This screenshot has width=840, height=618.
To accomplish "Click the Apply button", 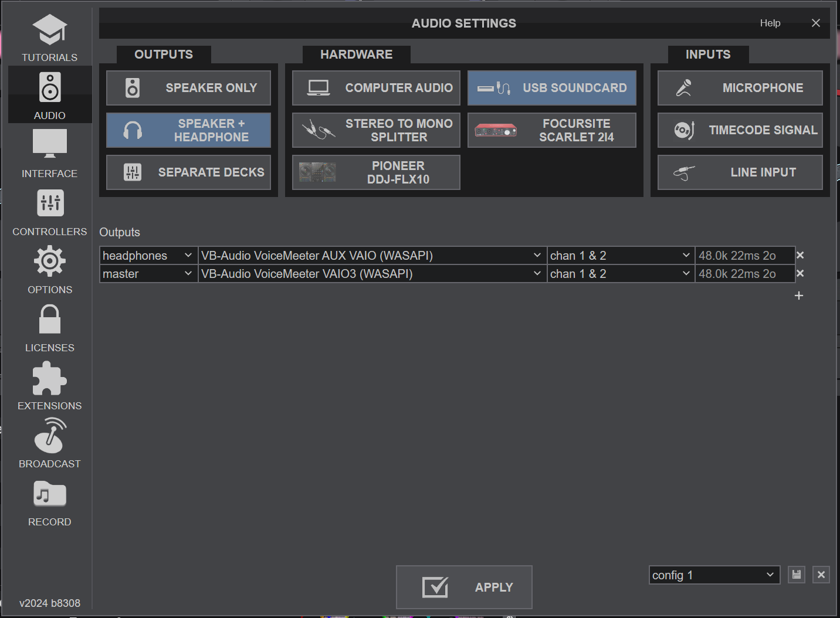I will click(x=464, y=587).
